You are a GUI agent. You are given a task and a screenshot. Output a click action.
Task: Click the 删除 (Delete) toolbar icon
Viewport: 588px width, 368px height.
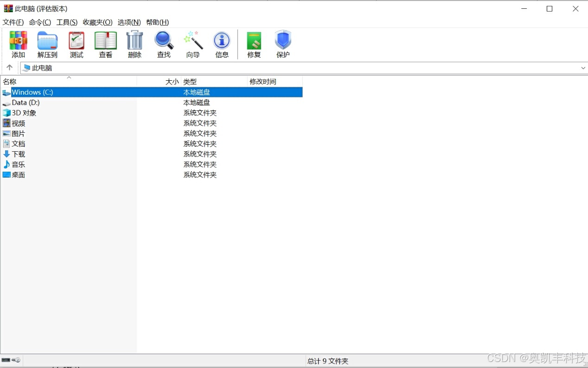[134, 44]
